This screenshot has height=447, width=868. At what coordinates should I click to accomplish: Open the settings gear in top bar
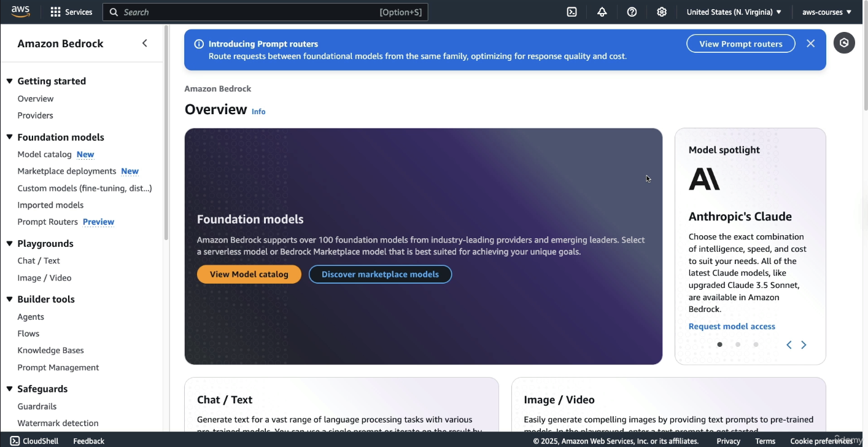click(x=662, y=12)
